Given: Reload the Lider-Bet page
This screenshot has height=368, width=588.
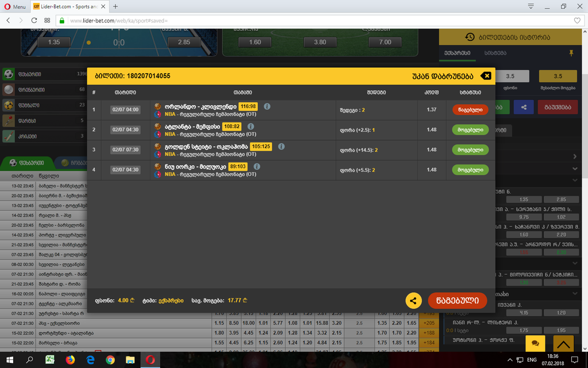Looking at the screenshot, I should pyautogui.click(x=34, y=21).
